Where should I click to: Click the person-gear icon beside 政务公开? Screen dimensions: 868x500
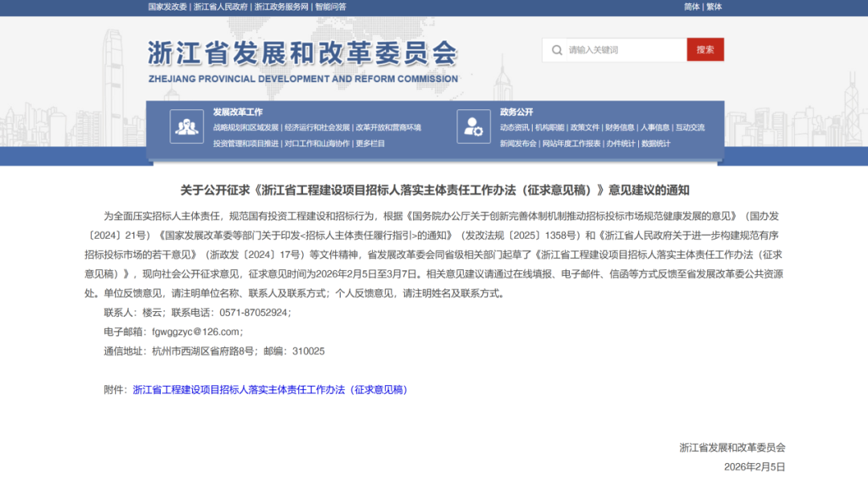pos(473,125)
